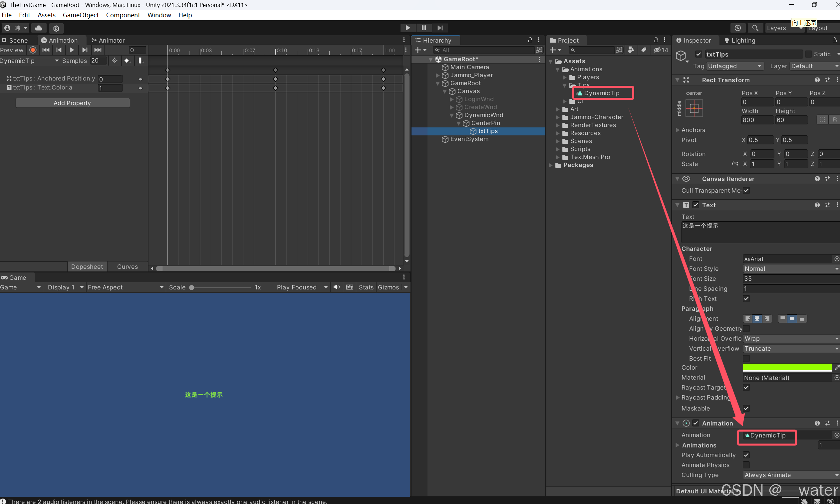Click the Unity play mode button
The height and width of the screenshot is (504, 840).
[x=408, y=28]
